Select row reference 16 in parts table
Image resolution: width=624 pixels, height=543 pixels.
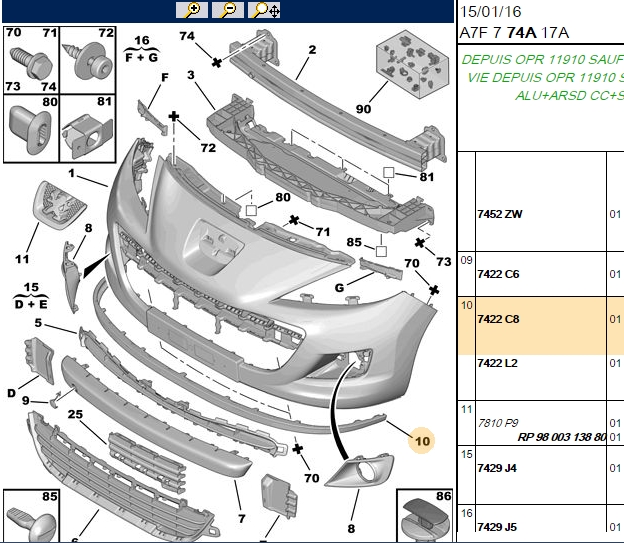466,513
